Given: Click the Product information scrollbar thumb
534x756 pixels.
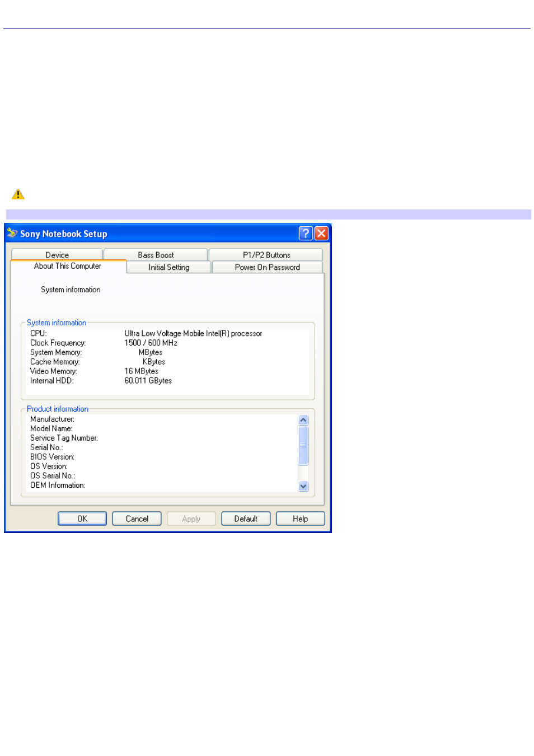Looking at the screenshot, I should click(x=303, y=446).
